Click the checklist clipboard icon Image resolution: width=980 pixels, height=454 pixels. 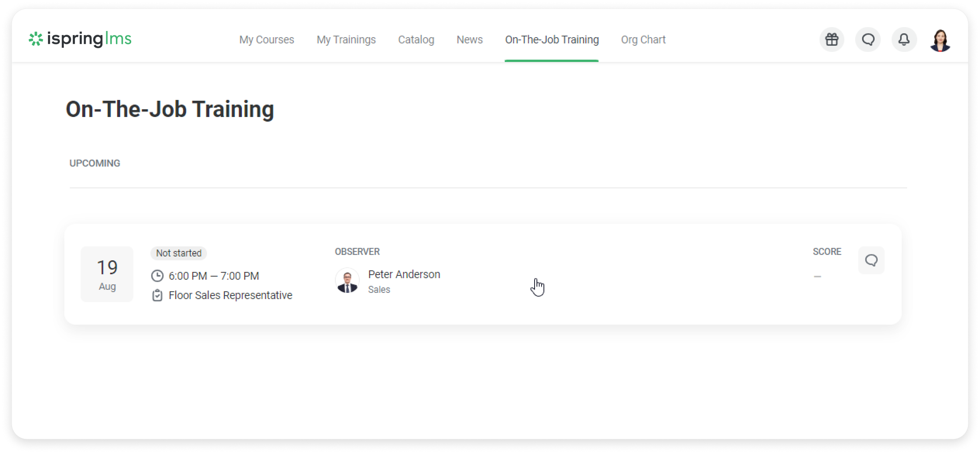(x=157, y=295)
